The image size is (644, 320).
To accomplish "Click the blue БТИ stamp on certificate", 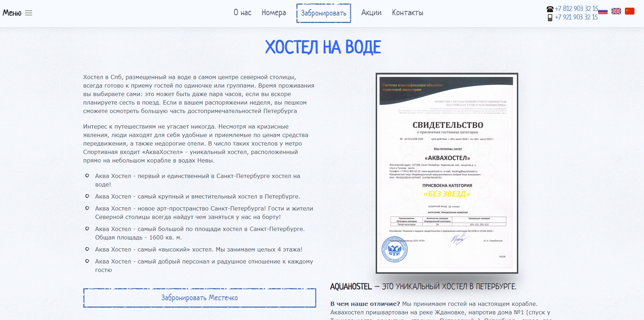I will click(x=395, y=249).
